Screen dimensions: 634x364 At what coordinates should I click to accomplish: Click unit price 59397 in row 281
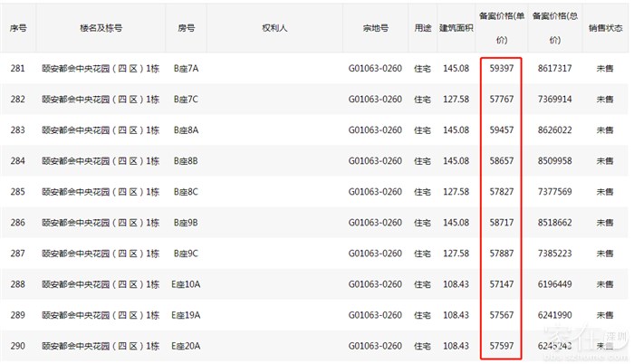(502, 69)
